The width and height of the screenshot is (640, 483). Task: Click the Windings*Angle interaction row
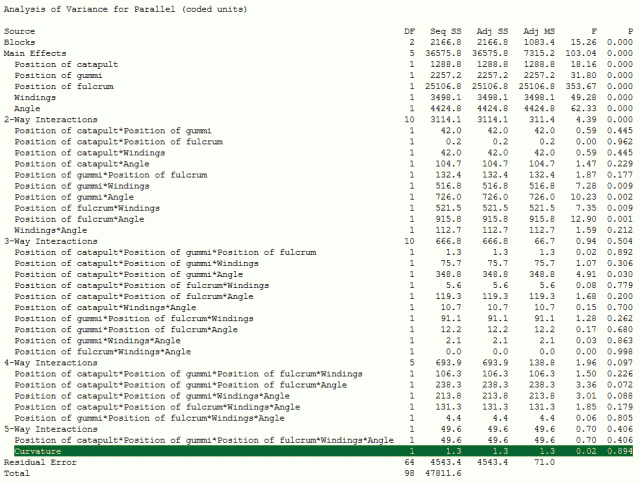coord(50,230)
